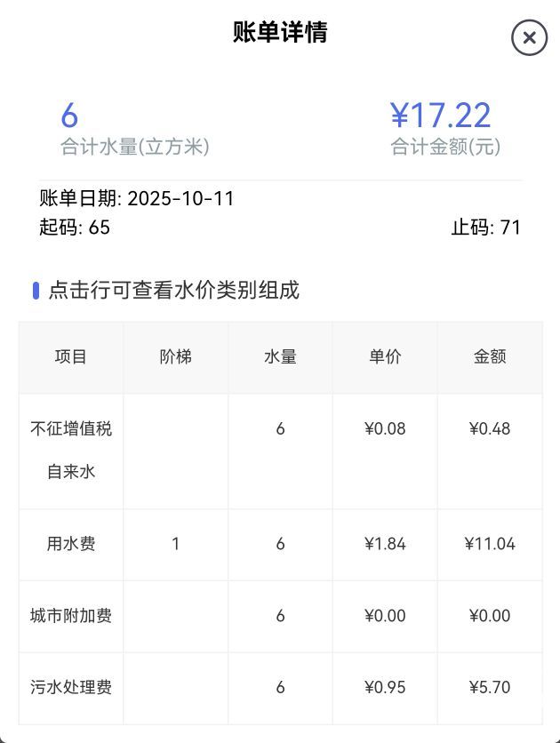Screen dimensions: 560x743
Task: Close the 账单详情 bill details dialog
Action: click(529, 37)
